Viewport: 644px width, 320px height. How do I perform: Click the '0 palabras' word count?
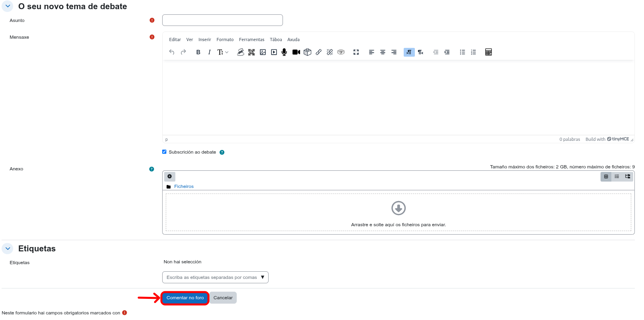click(569, 139)
